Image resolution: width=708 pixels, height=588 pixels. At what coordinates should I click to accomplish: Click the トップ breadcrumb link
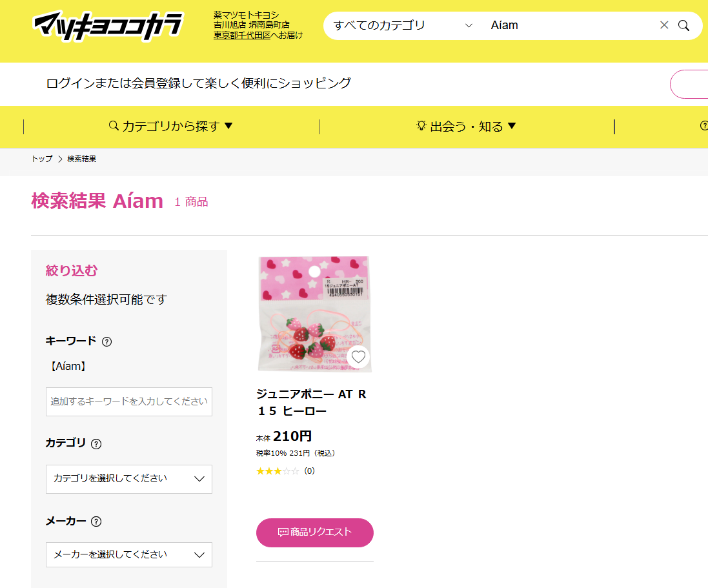42,159
